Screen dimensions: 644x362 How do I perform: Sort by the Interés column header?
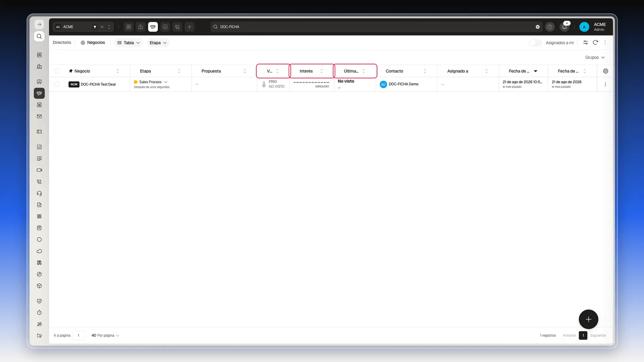click(312, 71)
